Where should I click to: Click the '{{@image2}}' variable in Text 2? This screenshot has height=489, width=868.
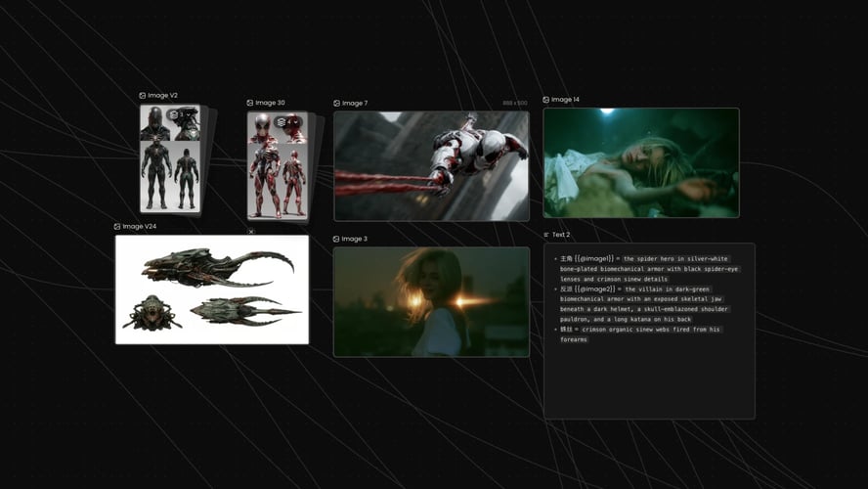click(594, 289)
